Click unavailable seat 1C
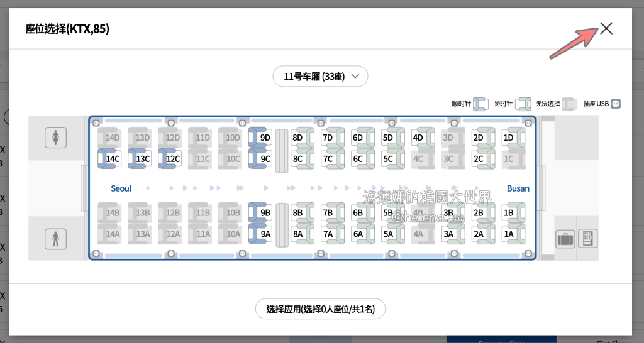The height and width of the screenshot is (343, 644). 514,159
